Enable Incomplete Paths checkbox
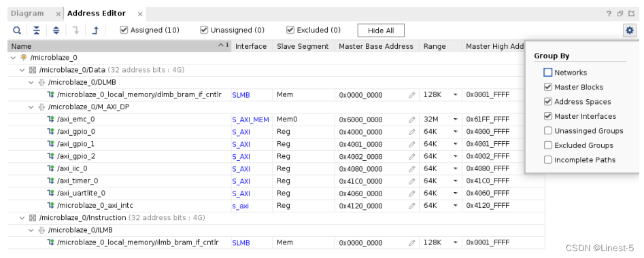644x258 pixels. coord(547,160)
